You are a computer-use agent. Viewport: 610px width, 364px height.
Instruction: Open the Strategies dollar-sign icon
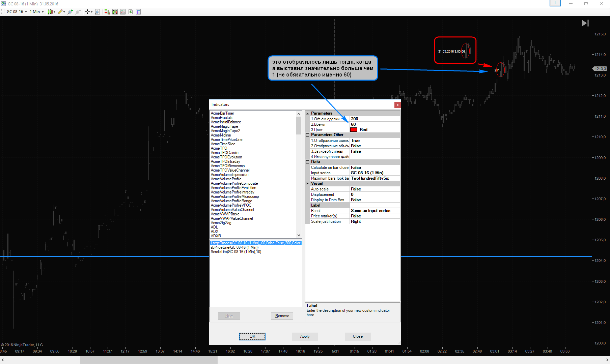[x=131, y=12]
